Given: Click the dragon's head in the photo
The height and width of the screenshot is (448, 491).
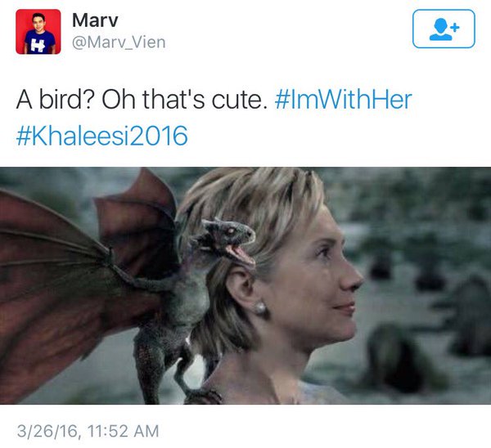Looking at the screenshot, I should click(x=226, y=240).
